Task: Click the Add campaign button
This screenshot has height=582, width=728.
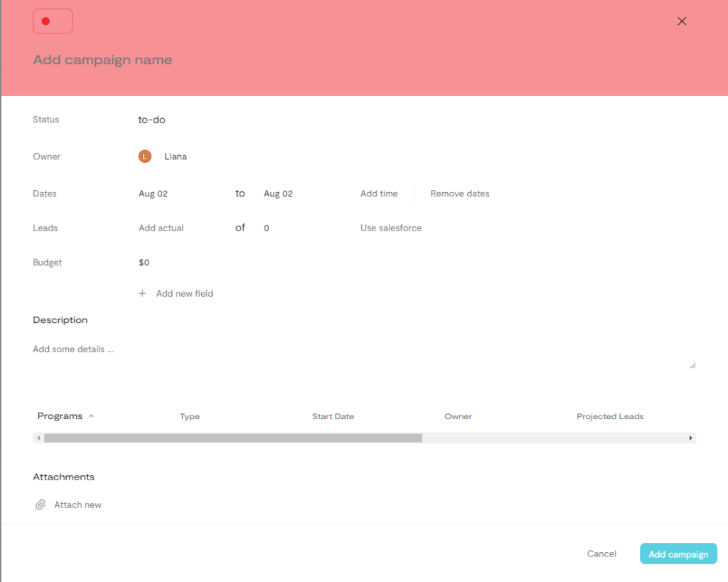Action: pos(678,554)
